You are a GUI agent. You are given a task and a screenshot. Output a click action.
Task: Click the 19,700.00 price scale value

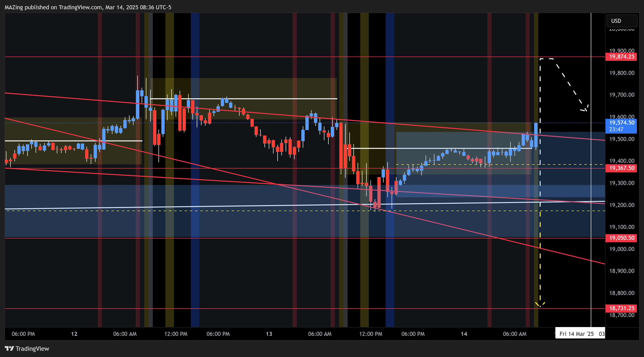(622, 95)
